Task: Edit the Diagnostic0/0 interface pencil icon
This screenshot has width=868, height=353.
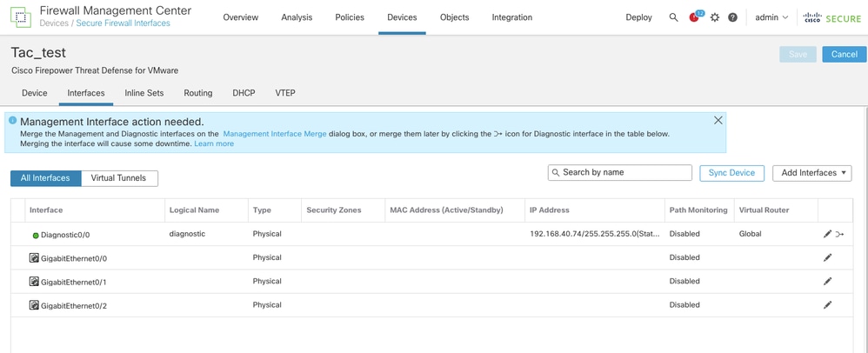Action: [x=828, y=234]
